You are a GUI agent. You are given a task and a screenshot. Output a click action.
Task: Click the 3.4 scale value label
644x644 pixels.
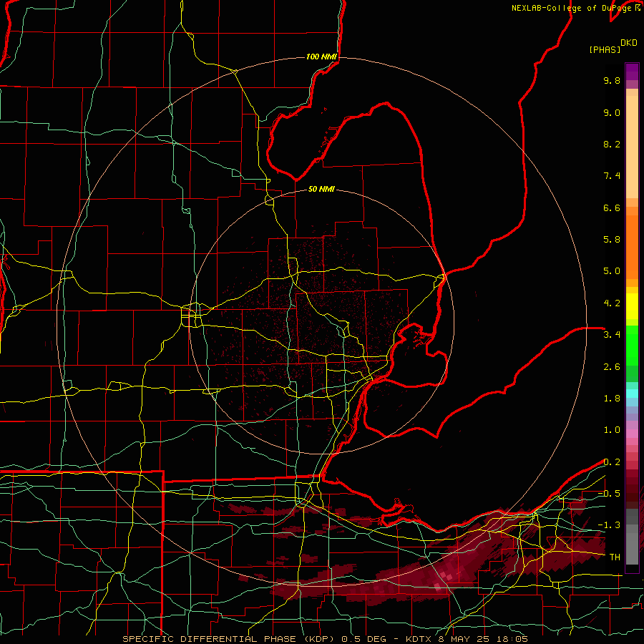click(612, 335)
